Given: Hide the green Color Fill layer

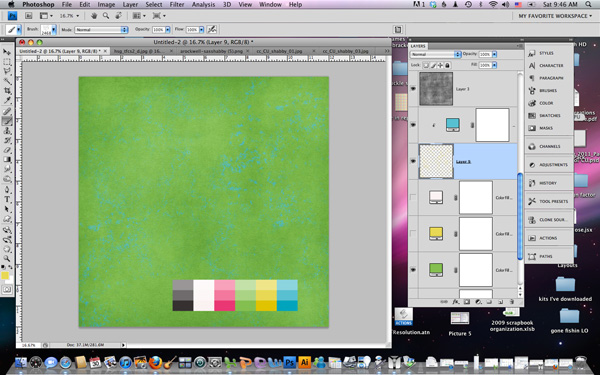Looking at the screenshot, I should coord(413,270).
